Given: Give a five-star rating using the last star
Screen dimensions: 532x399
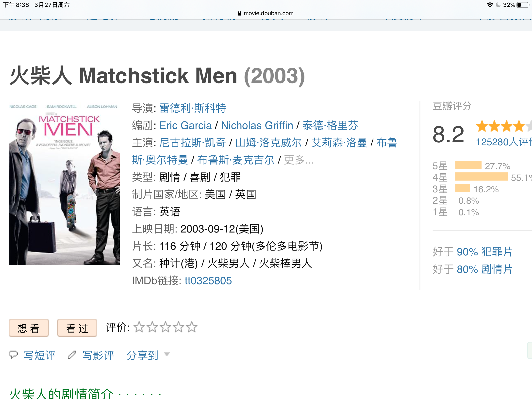Looking at the screenshot, I should tap(192, 327).
